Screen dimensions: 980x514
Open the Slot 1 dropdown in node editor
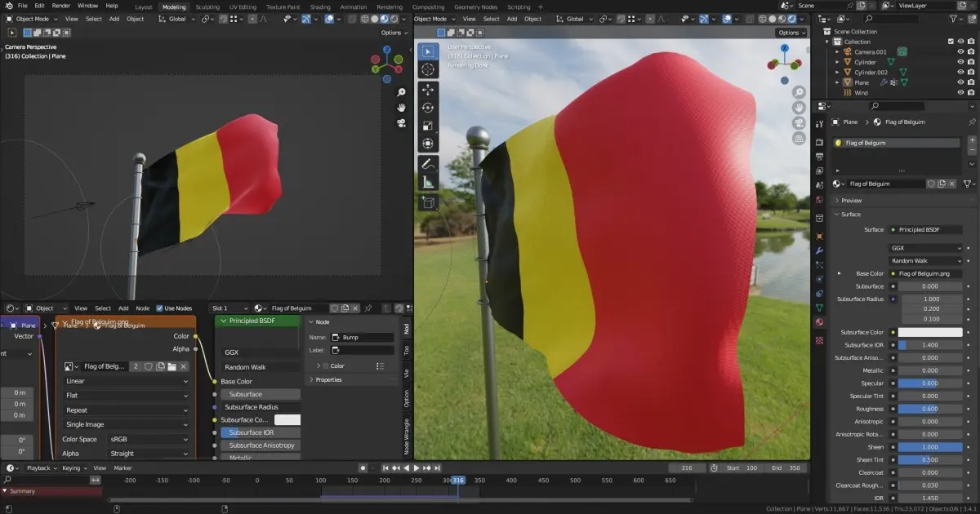pos(229,308)
